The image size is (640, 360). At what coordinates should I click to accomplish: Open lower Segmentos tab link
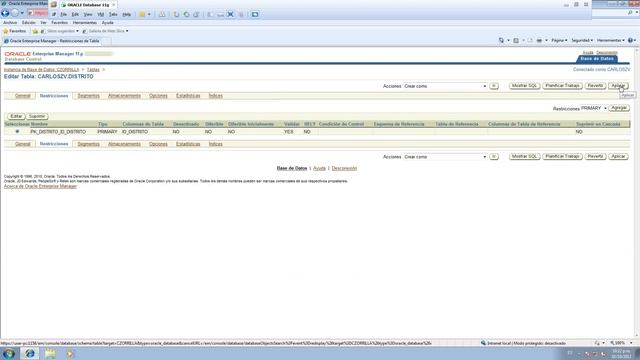pyautogui.click(x=88, y=144)
